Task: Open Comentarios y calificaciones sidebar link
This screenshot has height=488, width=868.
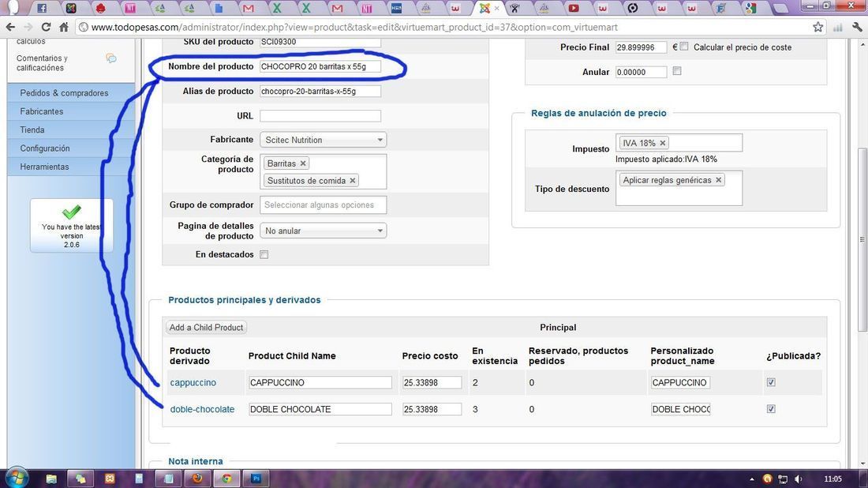Action: 42,63
